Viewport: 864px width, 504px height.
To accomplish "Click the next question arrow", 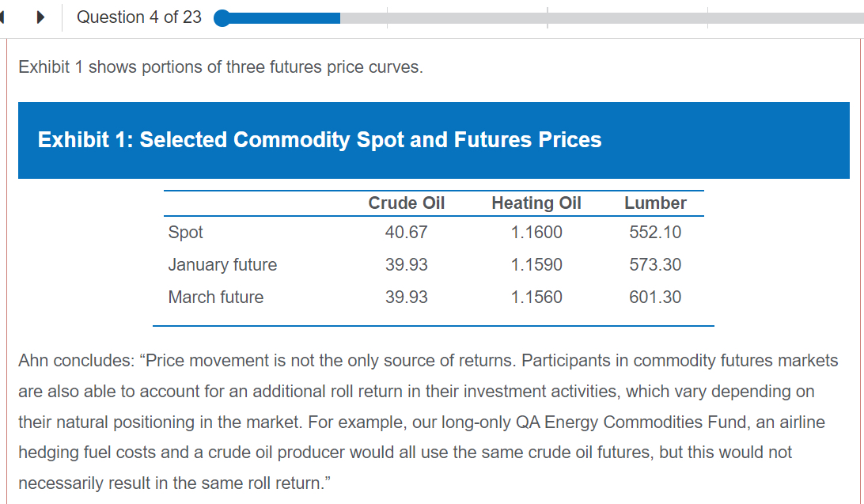I will click(40, 17).
